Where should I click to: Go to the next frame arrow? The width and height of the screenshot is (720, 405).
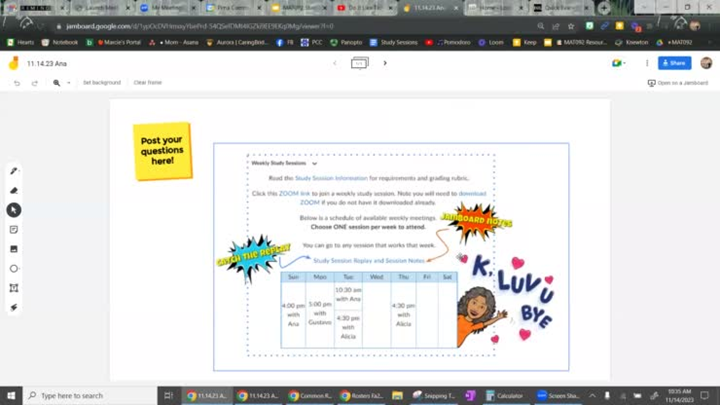click(385, 63)
